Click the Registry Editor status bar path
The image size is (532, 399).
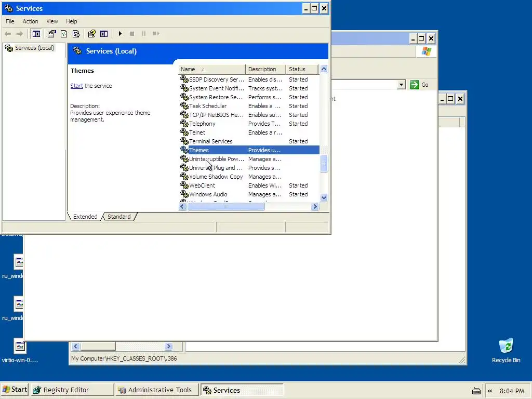[124, 358]
